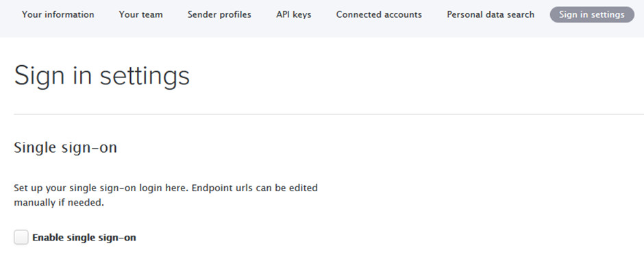644x259 pixels.
Task: Click the 'Set up your single sign-on login' description
Action: [x=166, y=195]
